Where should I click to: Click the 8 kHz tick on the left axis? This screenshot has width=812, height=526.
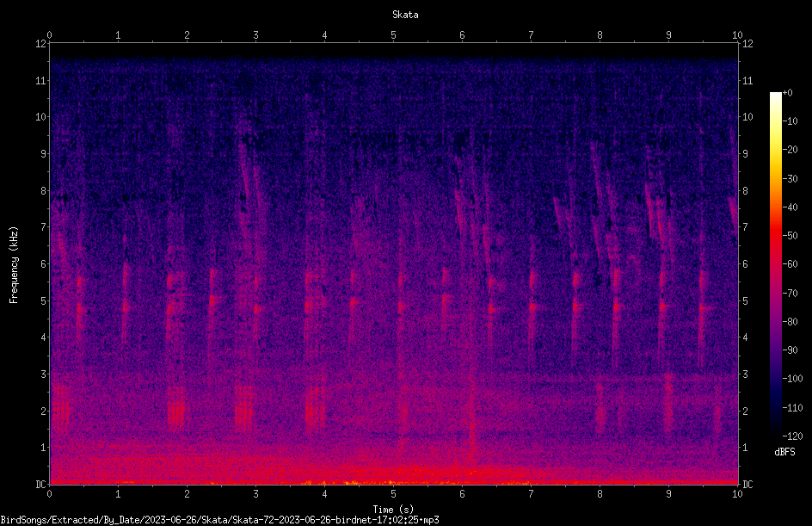[44, 191]
